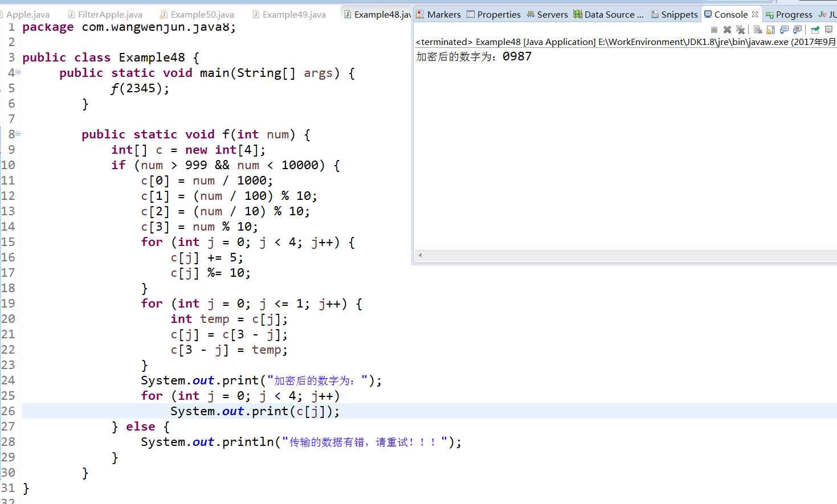The image size is (837, 504).
Task: Click the 'if (num > 999' condition line
Action: (226, 165)
